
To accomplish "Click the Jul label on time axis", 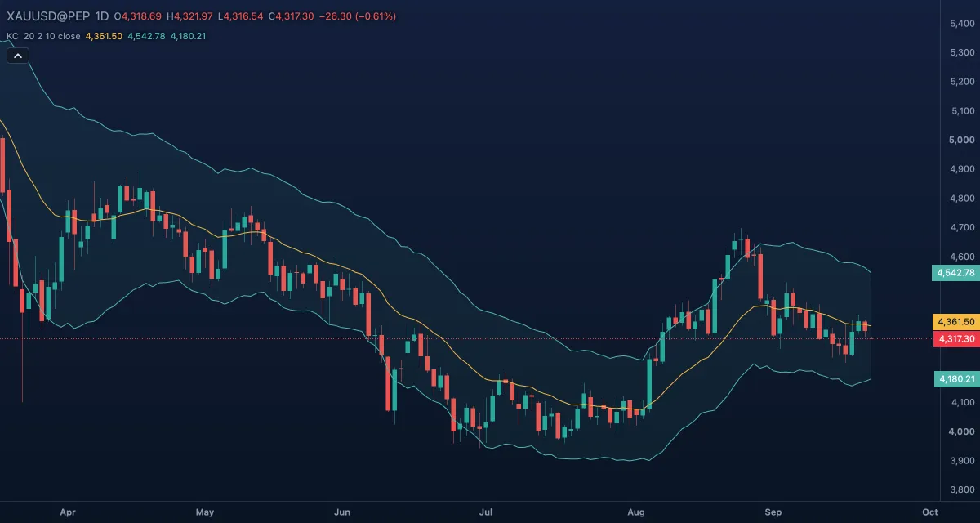I will tap(486, 512).
